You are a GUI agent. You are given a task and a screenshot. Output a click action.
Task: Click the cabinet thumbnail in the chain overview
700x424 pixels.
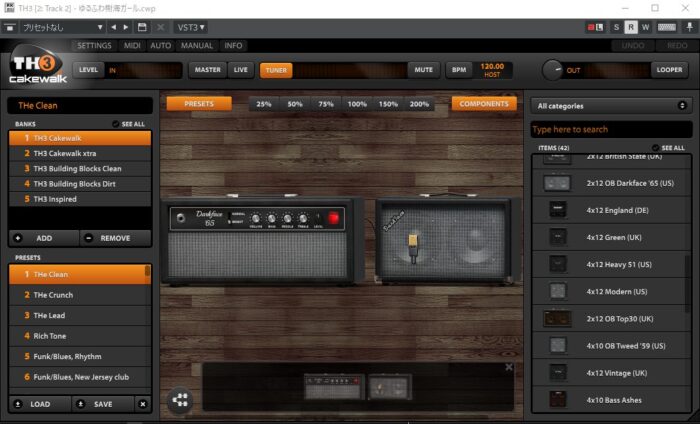pos(389,387)
